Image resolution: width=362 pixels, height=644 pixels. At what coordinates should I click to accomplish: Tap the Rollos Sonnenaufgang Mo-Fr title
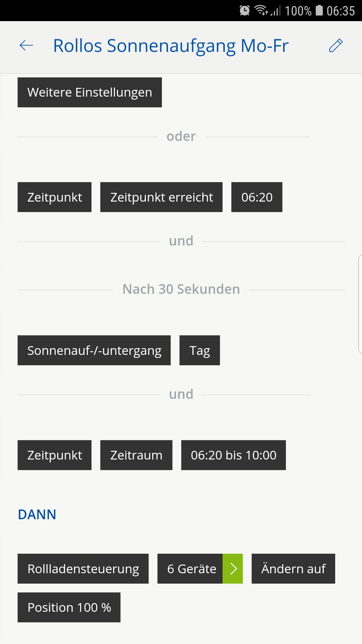click(171, 46)
